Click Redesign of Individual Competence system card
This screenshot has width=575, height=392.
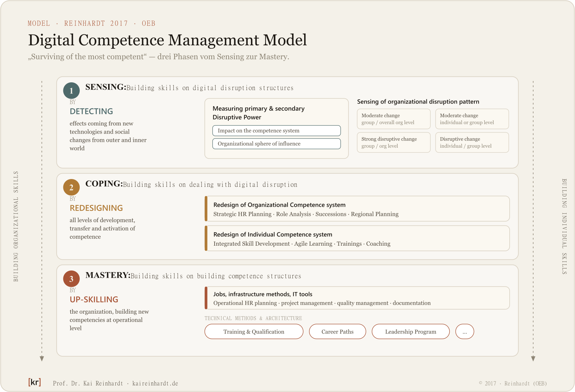(x=357, y=238)
